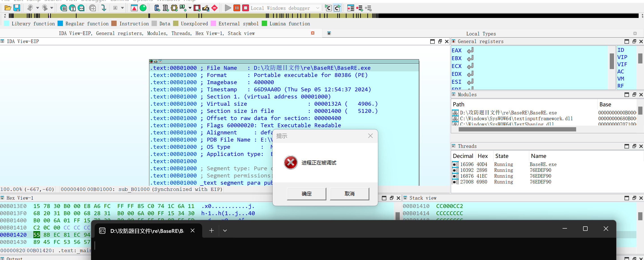Screen dimensions: 644x260
Task: Switch to the Local Types tab
Action: coord(481,34)
